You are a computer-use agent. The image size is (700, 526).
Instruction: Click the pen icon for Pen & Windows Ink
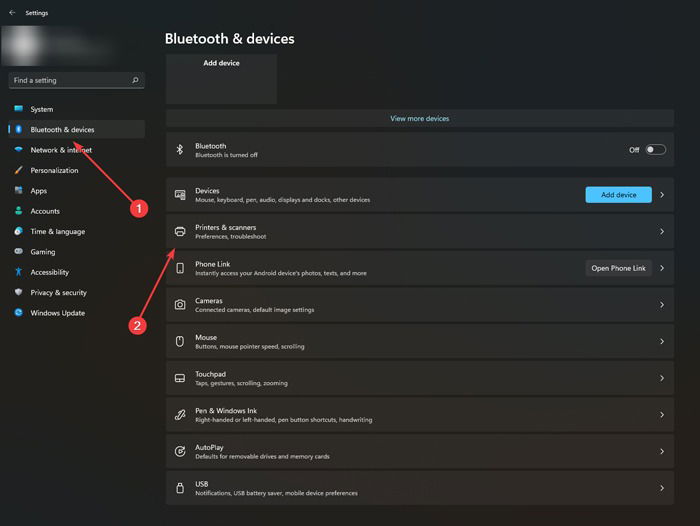(180, 415)
